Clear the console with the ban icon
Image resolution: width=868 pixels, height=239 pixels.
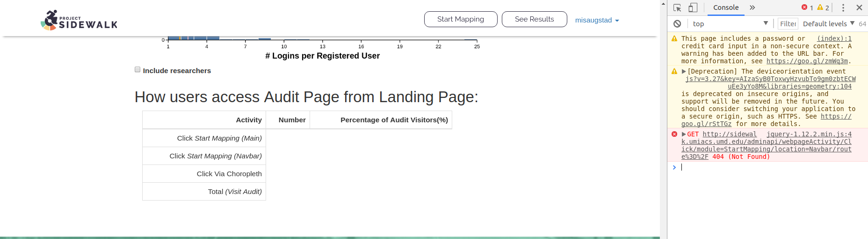[x=677, y=24]
